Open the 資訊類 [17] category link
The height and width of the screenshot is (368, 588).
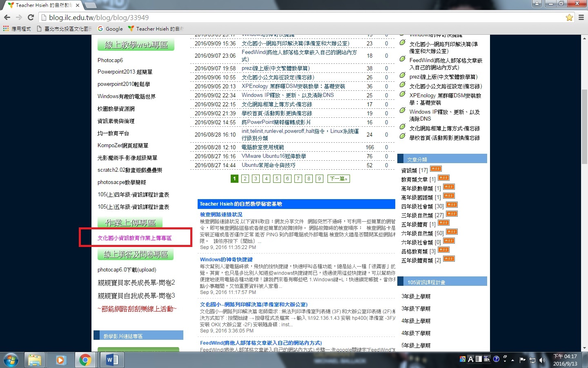(414, 170)
